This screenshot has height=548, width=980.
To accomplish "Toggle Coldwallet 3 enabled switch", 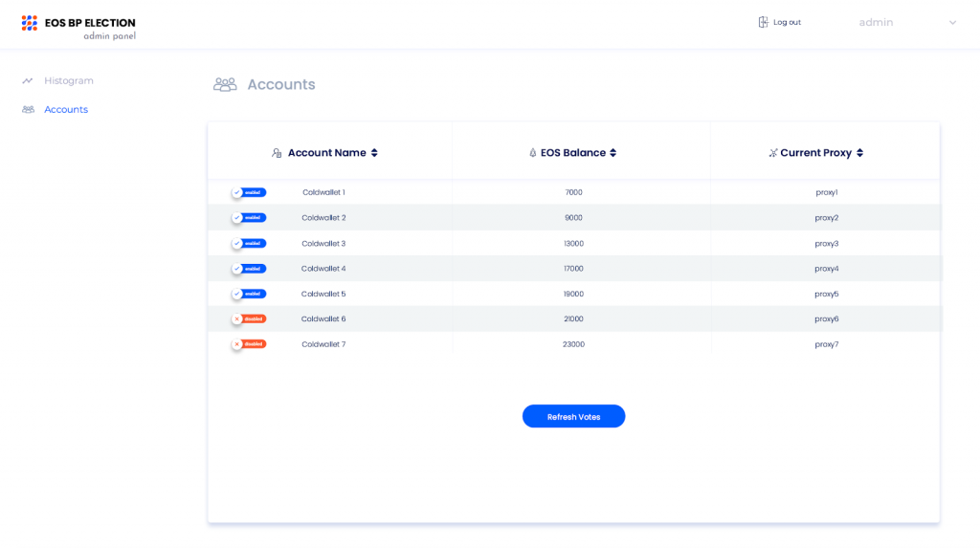I will coord(249,244).
